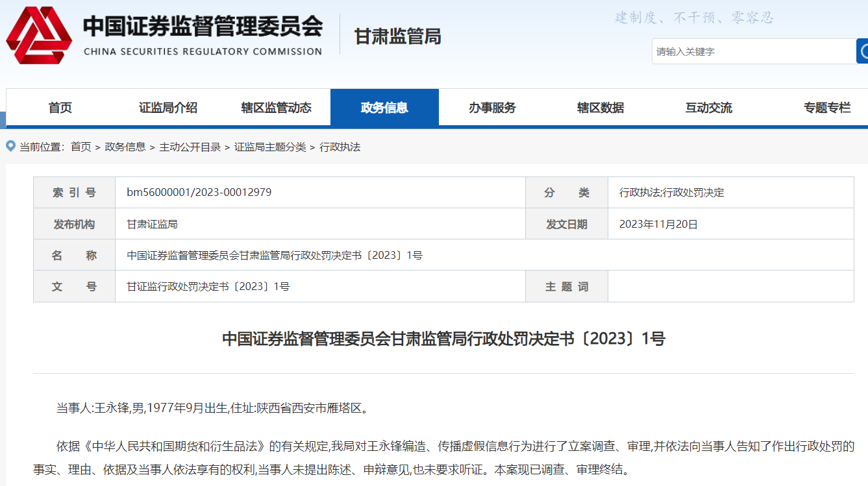
Task: Click the 政务信息 breadcrumb link
Action: coord(125,147)
